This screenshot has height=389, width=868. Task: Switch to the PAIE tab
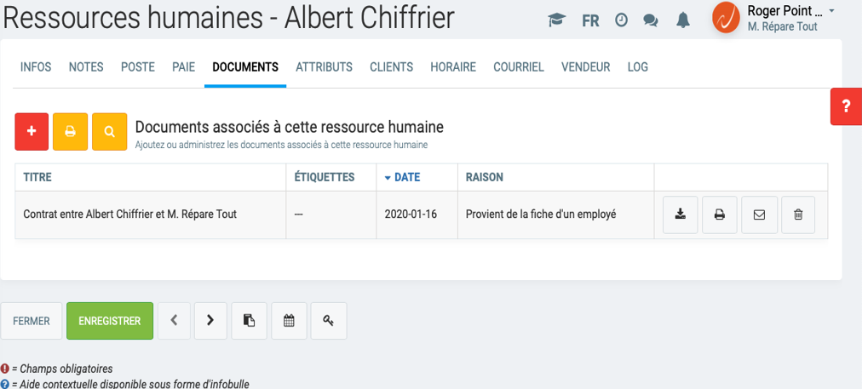click(x=183, y=67)
